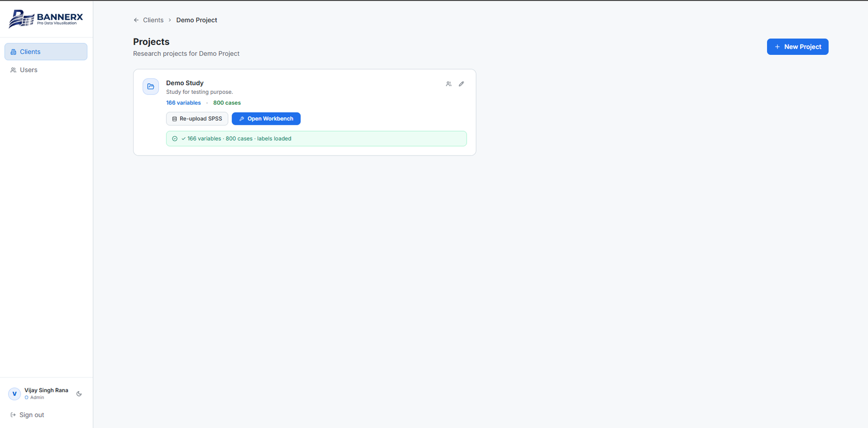868x428 pixels.
Task: Click the user avatar V
Action: tap(15, 394)
